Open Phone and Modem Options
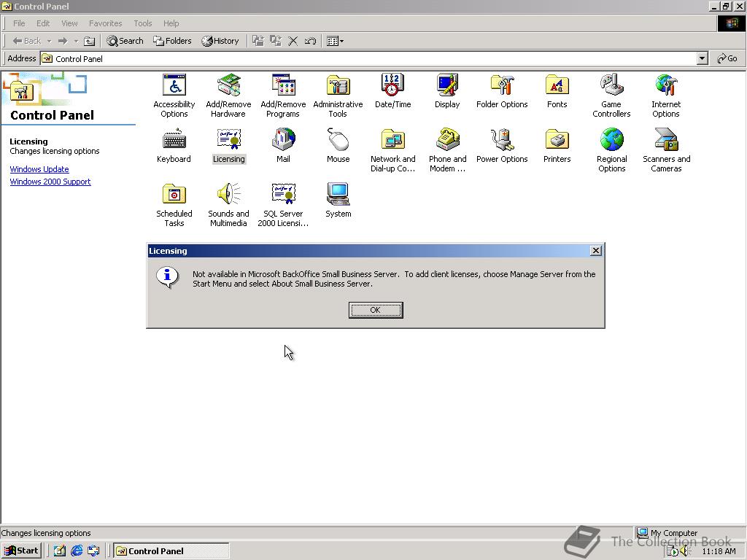The image size is (747, 560). pos(447,150)
